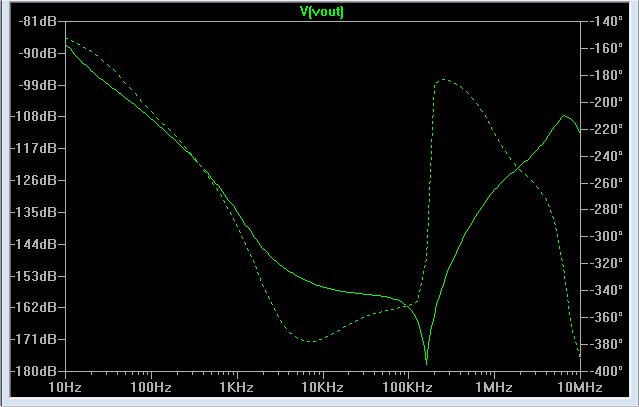The image size is (639, 407).
Task: Click the 1MHz frequency axis label
Action: coord(494,387)
